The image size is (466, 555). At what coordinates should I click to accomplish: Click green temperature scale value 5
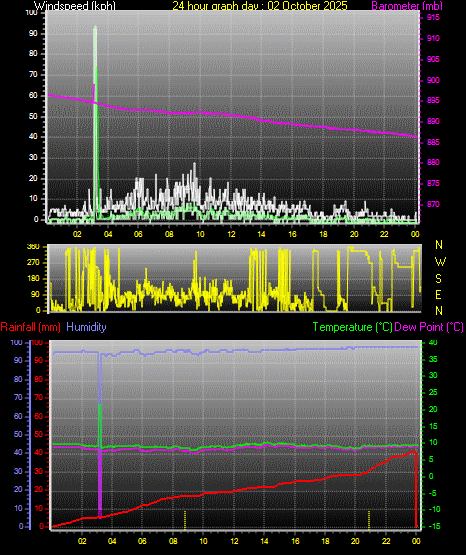click(431, 459)
